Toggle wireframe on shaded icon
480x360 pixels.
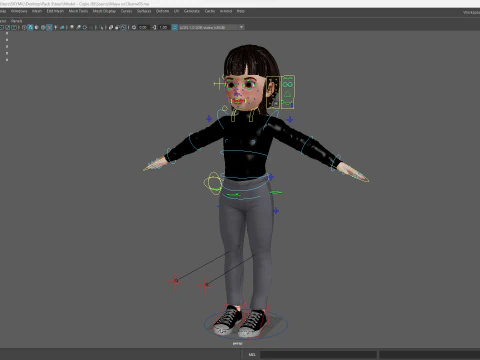coord(43,27)
